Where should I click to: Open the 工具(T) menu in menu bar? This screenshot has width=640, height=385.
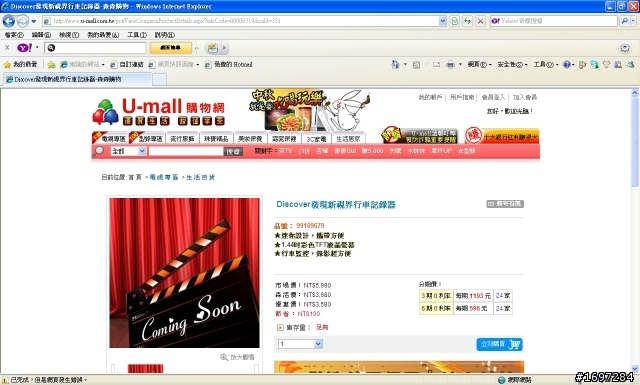click(137, 35)
